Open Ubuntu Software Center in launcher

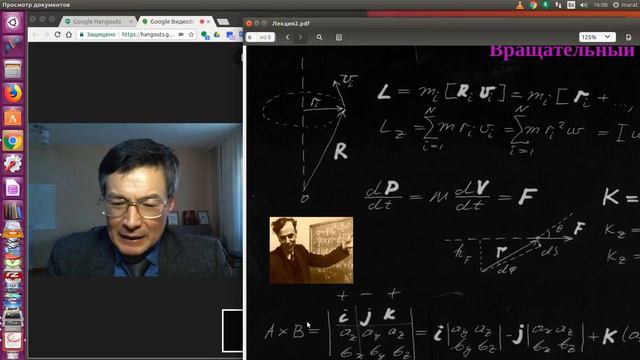13,118
